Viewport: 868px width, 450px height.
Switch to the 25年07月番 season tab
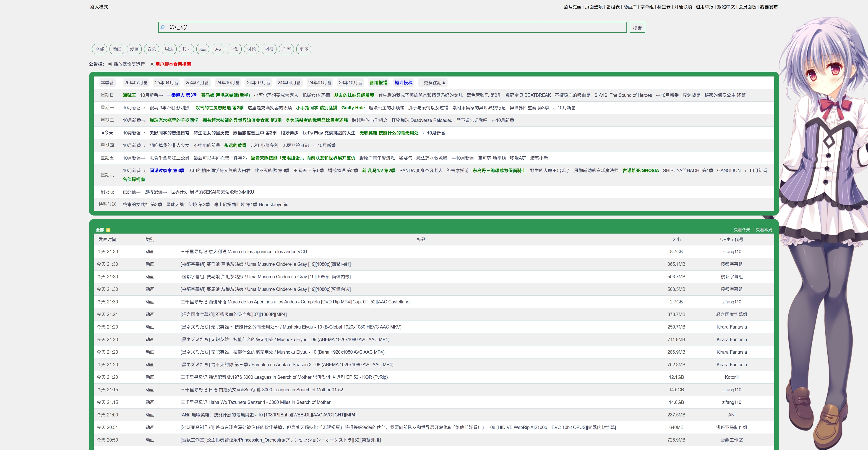click(x=136, y=83)
